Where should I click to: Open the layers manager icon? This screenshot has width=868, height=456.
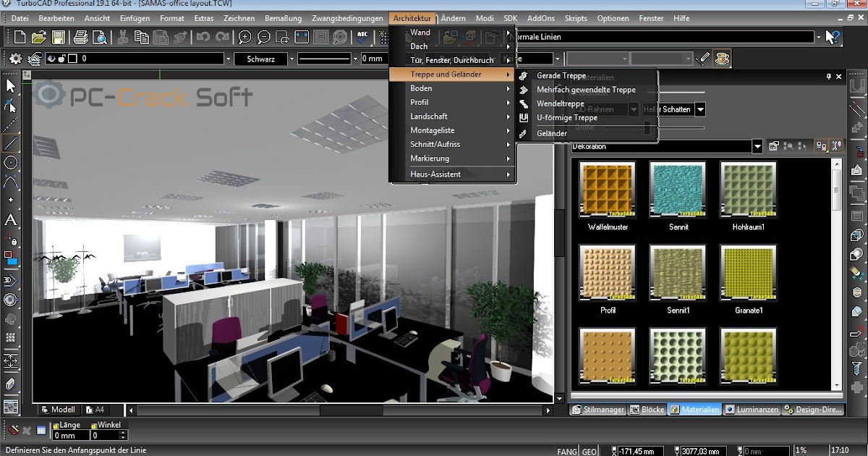coord(35,59)
